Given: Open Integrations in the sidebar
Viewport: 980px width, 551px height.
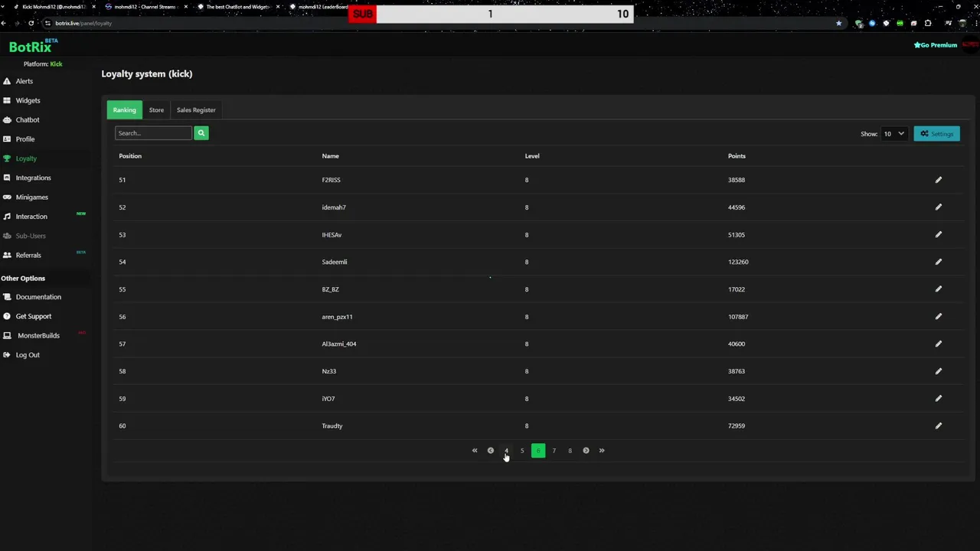Looking at the screenshot, I should point(33,178).
